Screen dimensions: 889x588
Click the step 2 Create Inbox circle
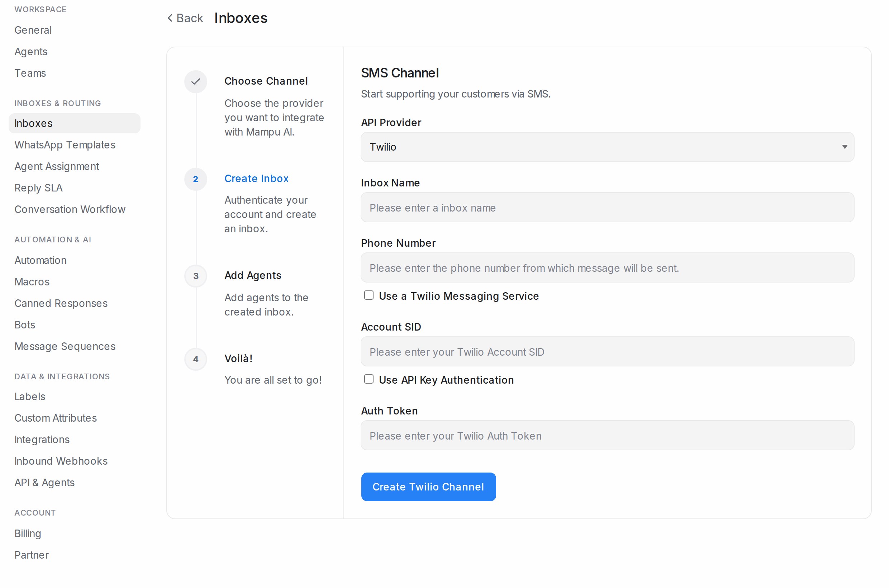point(196,179)
